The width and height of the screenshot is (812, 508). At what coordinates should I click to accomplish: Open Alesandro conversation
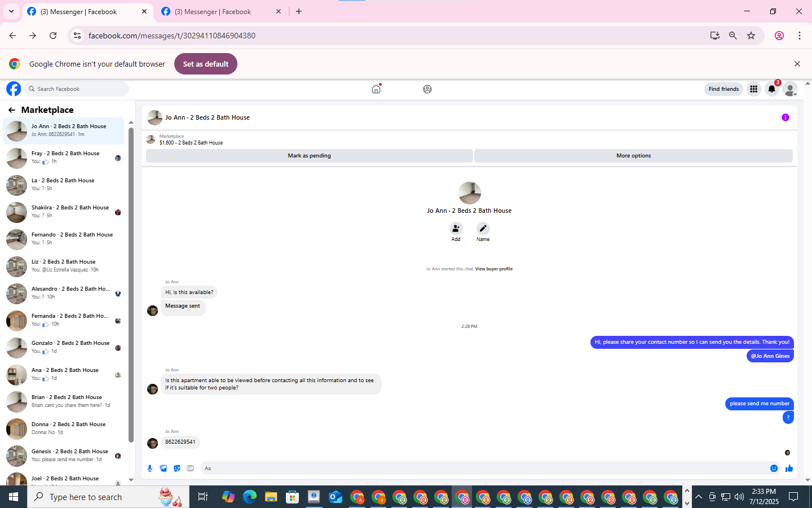64,294
